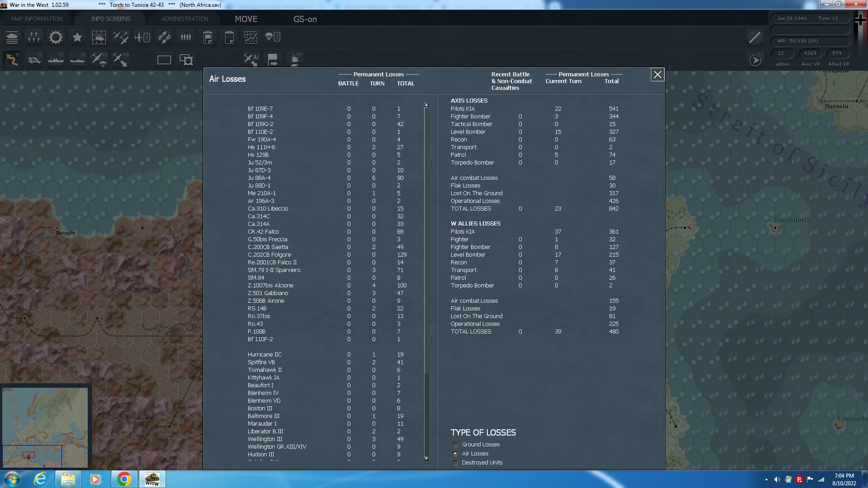Click the reinforcements arrows icon
Screen dimensions: 868x488
pyautogui.click(x=164, y=37)
